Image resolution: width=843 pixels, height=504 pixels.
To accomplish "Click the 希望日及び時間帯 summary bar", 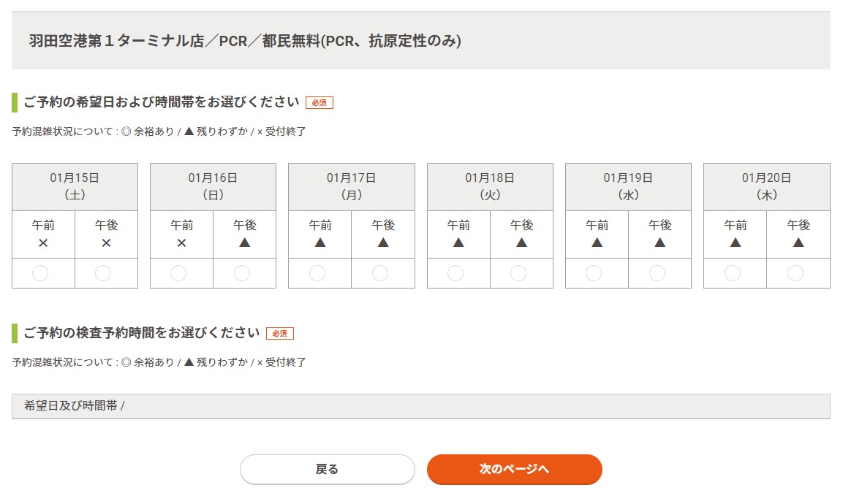I will point(420,406).
